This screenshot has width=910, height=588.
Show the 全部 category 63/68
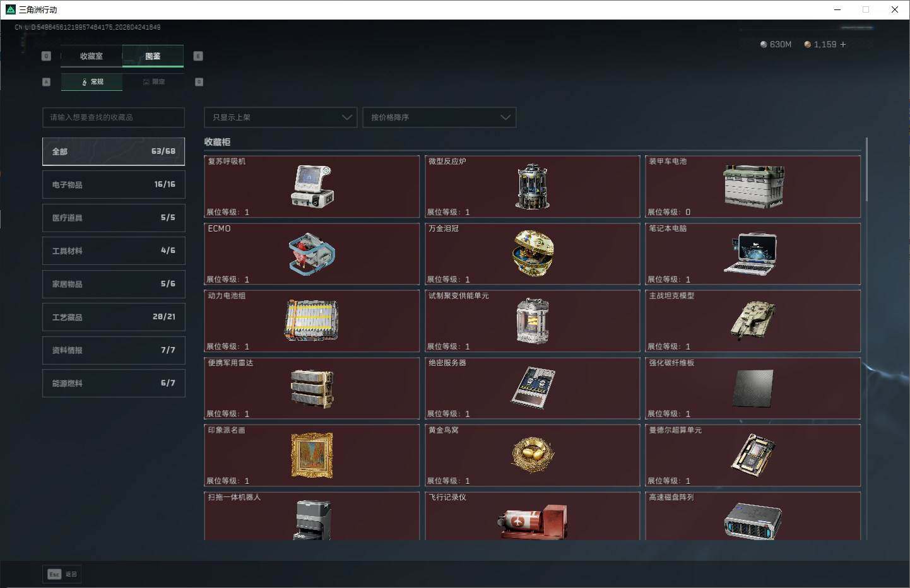click(114, 151)
